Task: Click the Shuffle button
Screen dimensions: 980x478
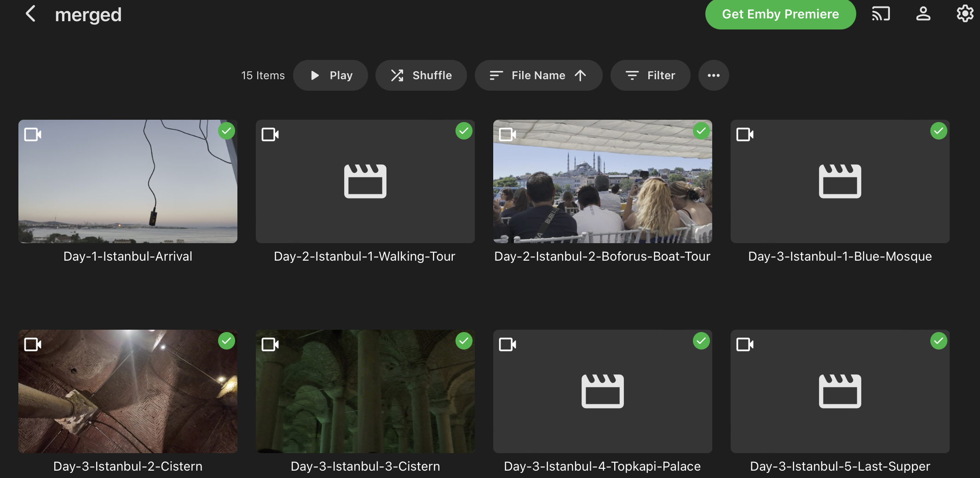Action: (421, 76)
